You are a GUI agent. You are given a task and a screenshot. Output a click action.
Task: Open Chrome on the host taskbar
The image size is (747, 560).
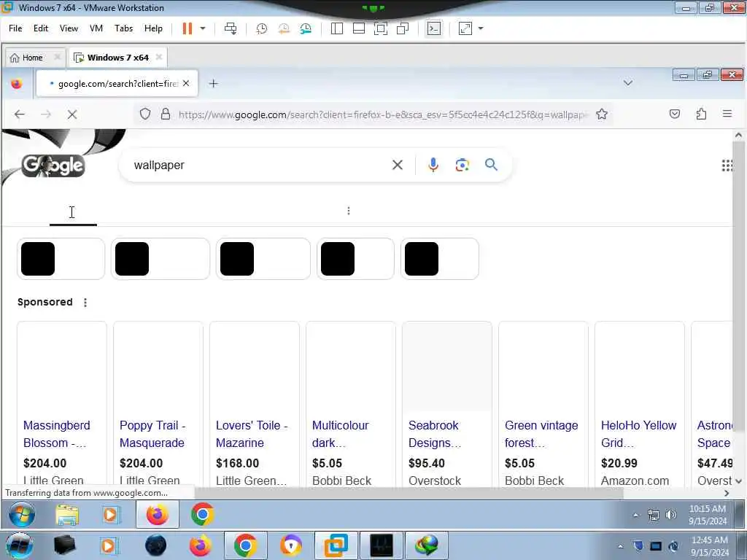(x=245, y=545)
